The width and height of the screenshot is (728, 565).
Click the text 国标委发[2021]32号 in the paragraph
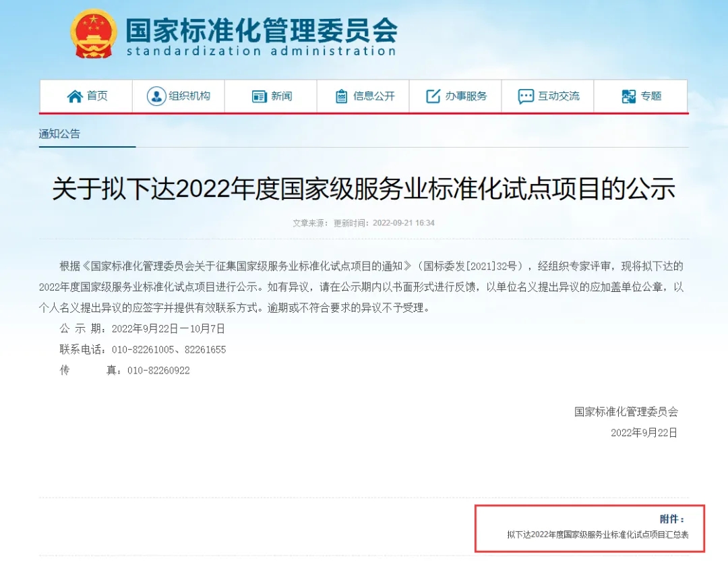tap(470, 266)
